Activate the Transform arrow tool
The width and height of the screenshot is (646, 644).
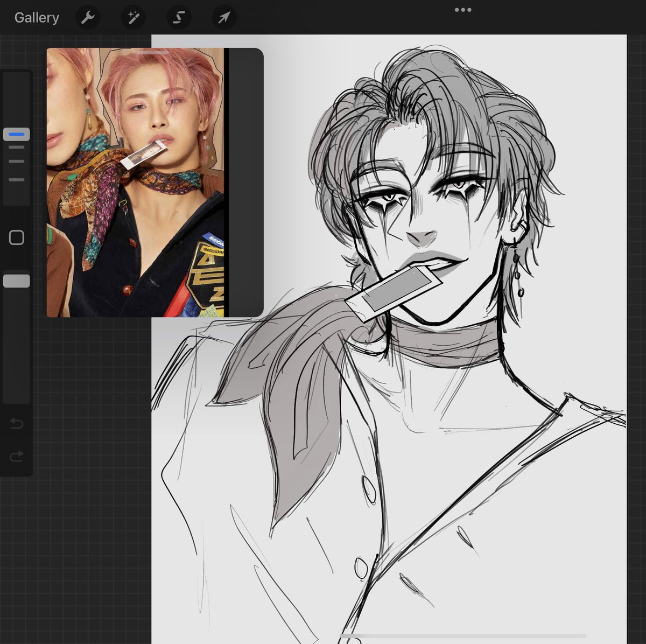pyautogui.click(x=223, y=18)
